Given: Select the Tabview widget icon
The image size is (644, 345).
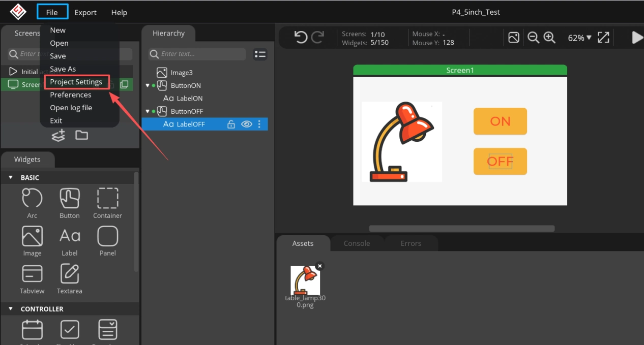Looking at the screenshot, I should 32,273.
